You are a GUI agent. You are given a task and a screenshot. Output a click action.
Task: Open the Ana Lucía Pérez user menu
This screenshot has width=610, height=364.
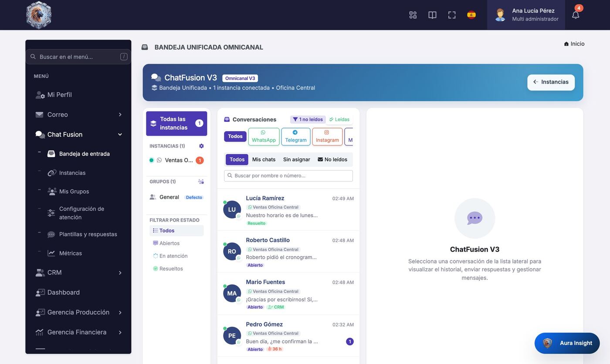526,15
